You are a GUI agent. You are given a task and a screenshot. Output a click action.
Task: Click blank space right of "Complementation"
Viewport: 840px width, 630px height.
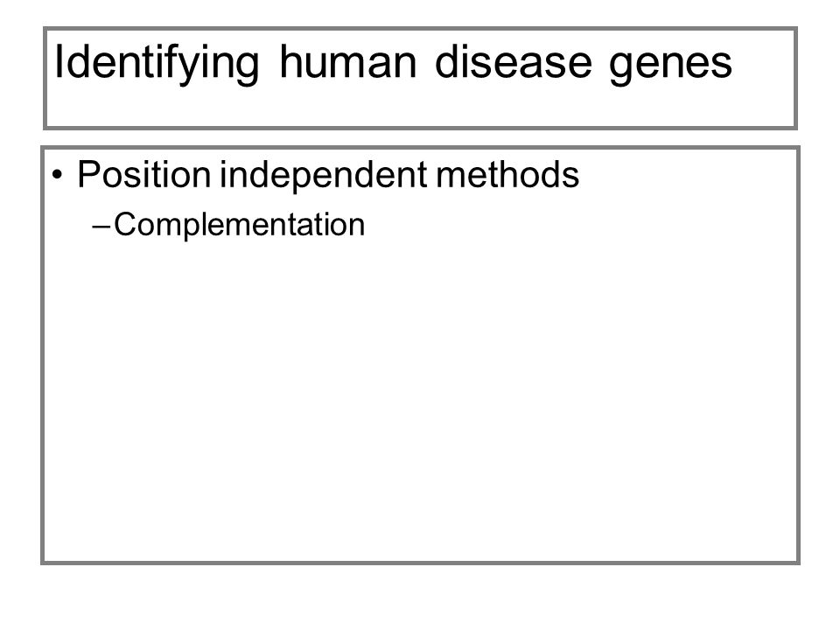coord(578,225)
